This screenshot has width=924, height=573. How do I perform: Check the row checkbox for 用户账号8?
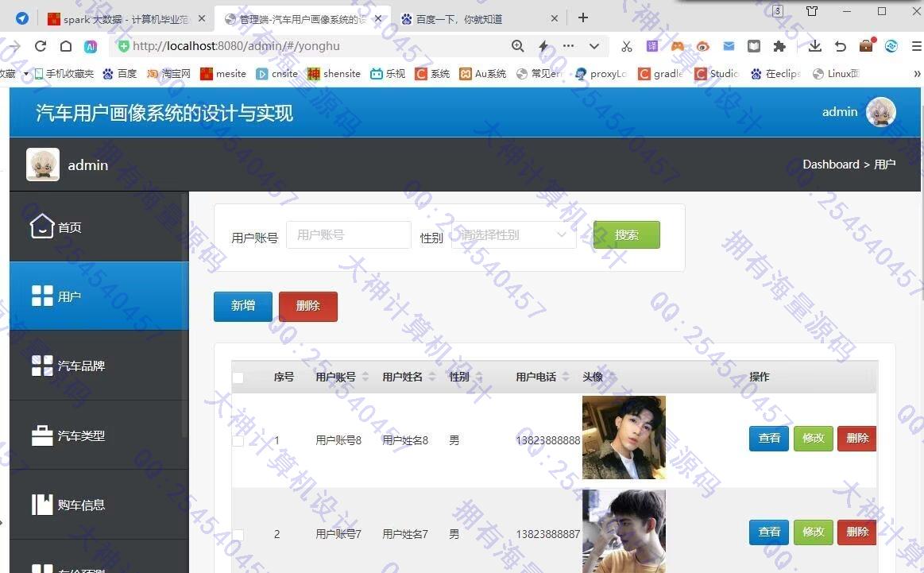coord(238,440)
